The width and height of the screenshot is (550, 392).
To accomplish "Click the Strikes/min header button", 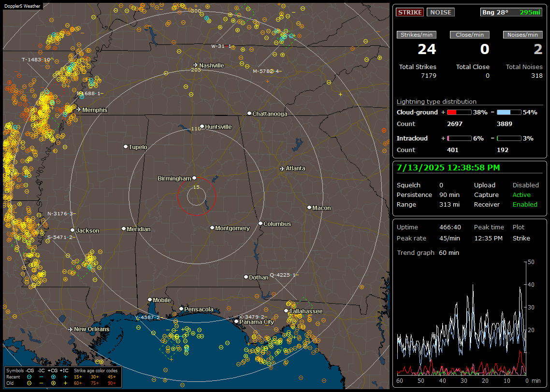I will (x=417, y=35).
